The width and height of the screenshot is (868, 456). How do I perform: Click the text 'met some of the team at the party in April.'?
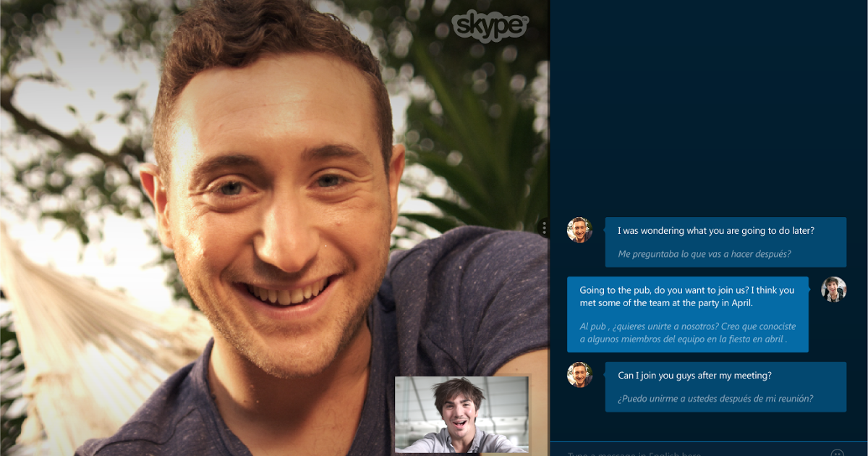(x=666, y=303)
